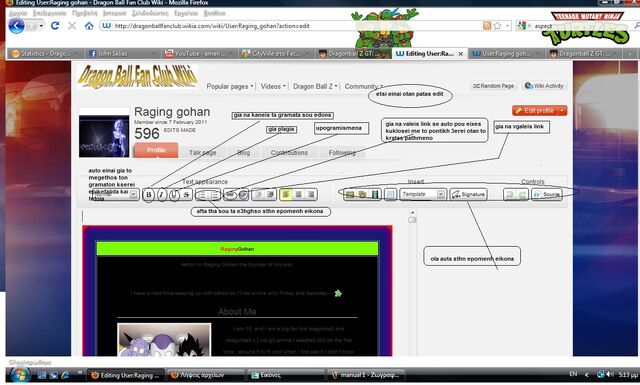The width and height of the screenshot is (640, 385).
Task: Insert a table into the page
Action: coord(390,195)
